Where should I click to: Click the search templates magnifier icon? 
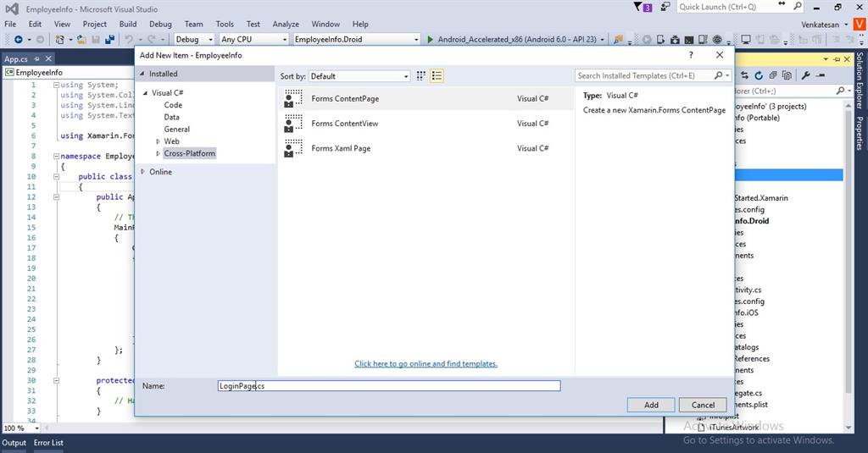tap(719, 75)
